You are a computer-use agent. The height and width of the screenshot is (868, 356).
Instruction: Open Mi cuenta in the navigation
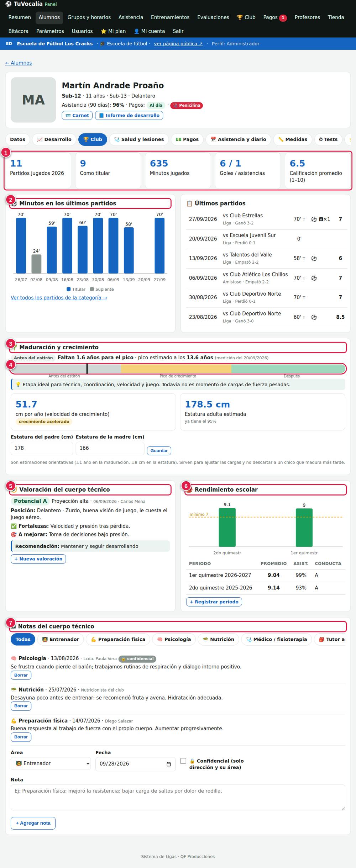[149, 31]
